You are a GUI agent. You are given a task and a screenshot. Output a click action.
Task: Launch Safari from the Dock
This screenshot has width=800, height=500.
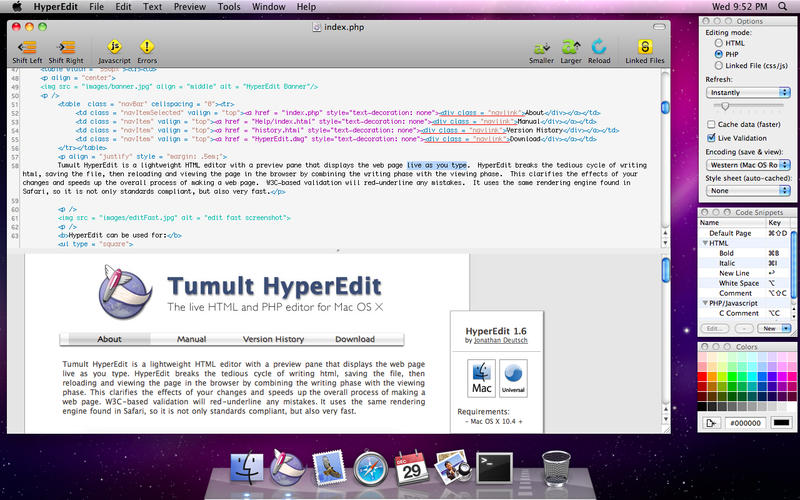tap(370, 468)
